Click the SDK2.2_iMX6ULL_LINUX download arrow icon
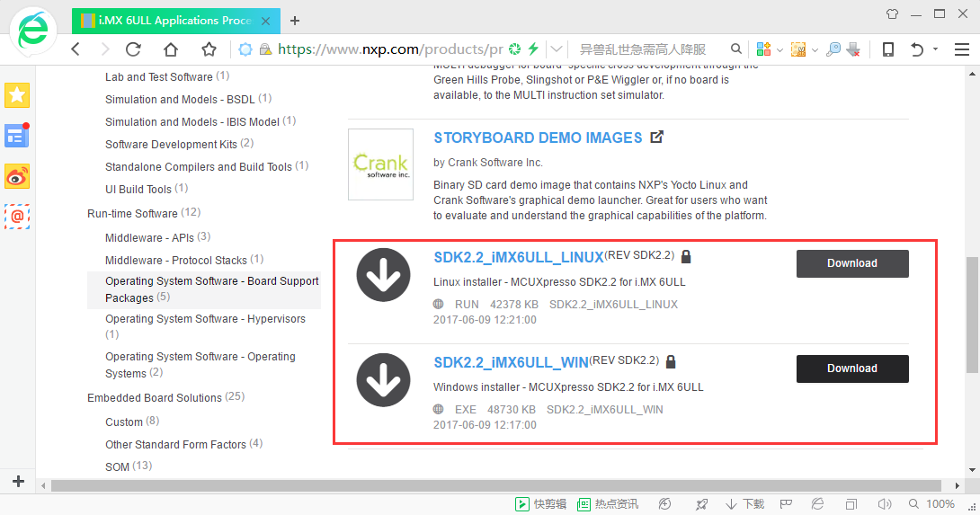Viewport: 980px width, 515px height. point(383,275)
